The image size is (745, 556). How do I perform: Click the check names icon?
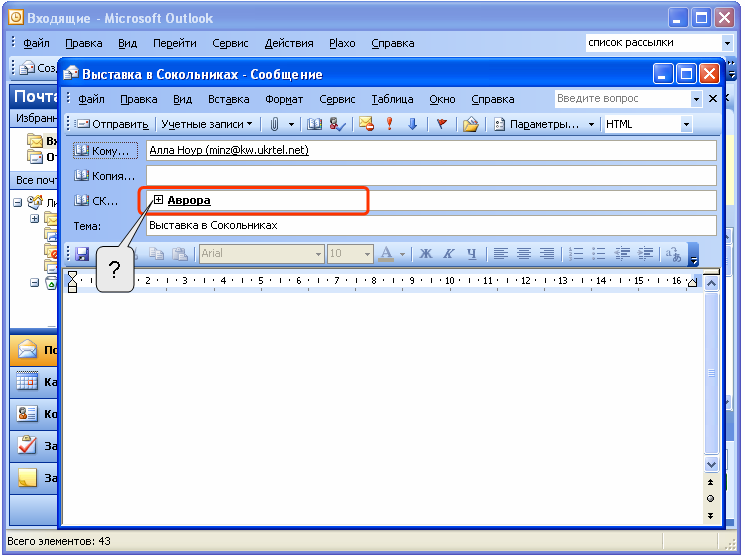337,125
